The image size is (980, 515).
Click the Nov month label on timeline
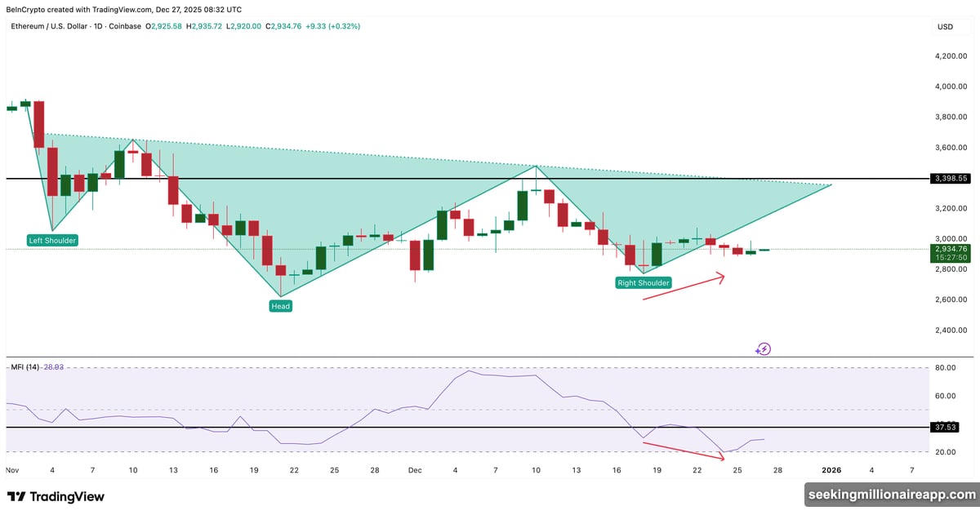click(x=12, y=470)
